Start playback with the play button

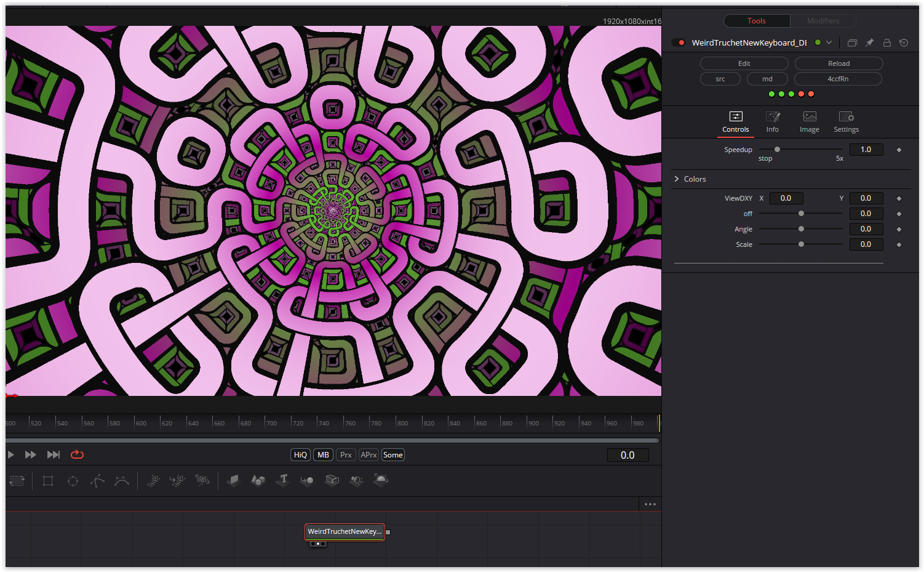(x=10, y=455)
